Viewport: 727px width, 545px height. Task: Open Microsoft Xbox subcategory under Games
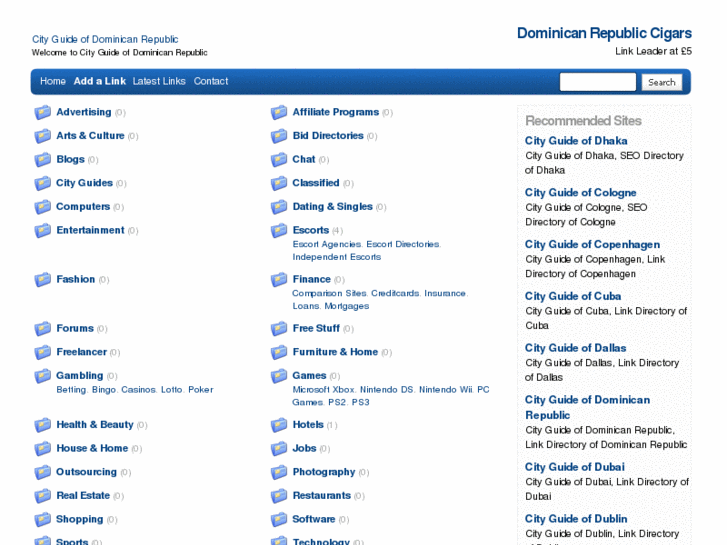pyautogui.click(x=324, y=390)
